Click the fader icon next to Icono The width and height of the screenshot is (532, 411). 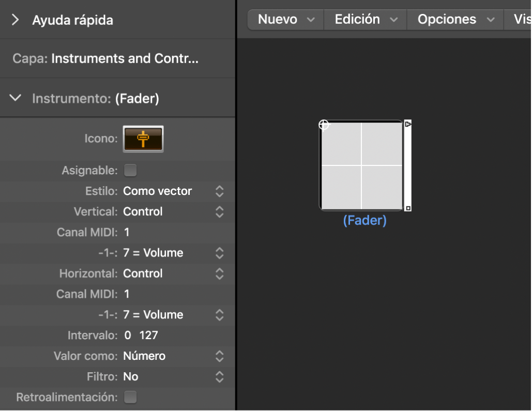[143, 139]
